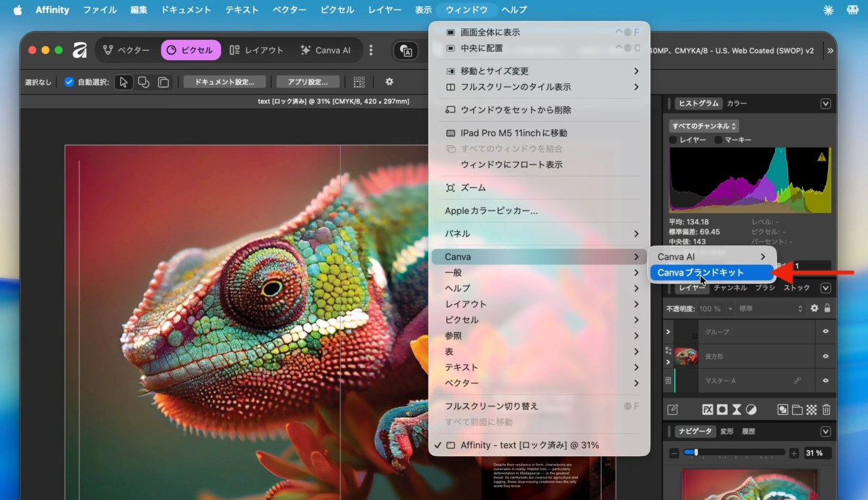Switch to ピクセル persona
The width and height of the screenshot is (868, 500).
[189, 50]
